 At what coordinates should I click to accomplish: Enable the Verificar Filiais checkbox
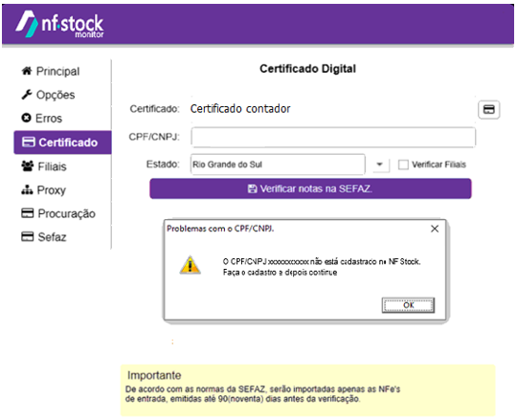[403, 165]
